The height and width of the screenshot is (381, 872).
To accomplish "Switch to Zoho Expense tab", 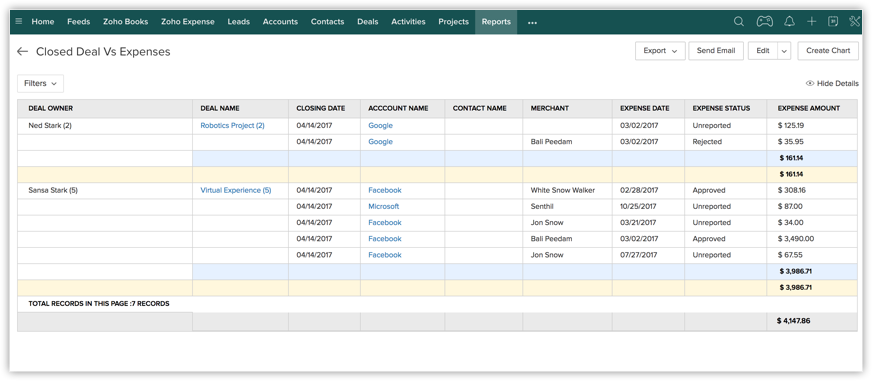I will click(x=187, y=22).
